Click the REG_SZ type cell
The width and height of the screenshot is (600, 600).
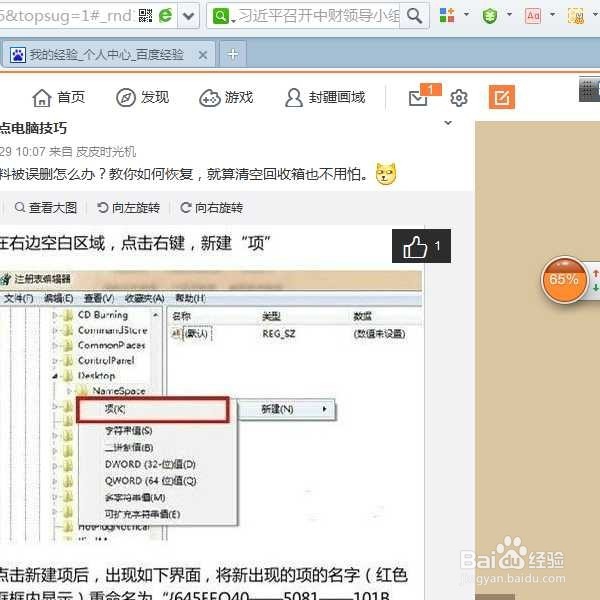[x=279, y=334]
